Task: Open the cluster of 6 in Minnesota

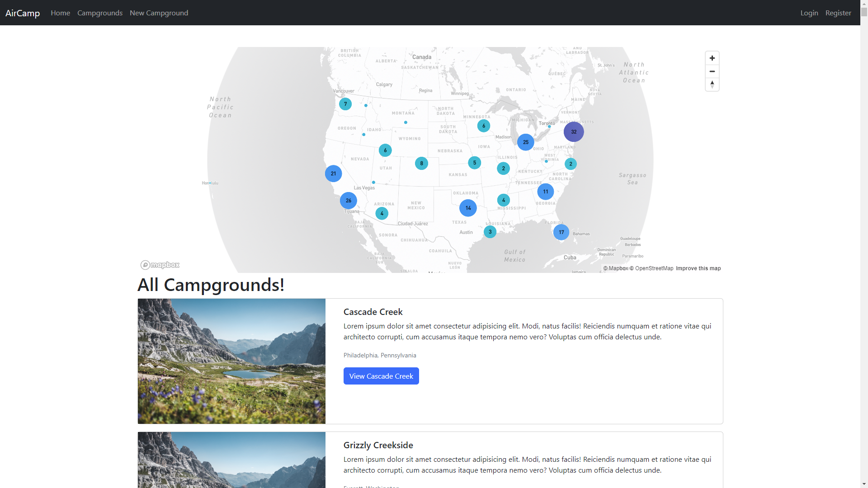Action: coord(484,126)
